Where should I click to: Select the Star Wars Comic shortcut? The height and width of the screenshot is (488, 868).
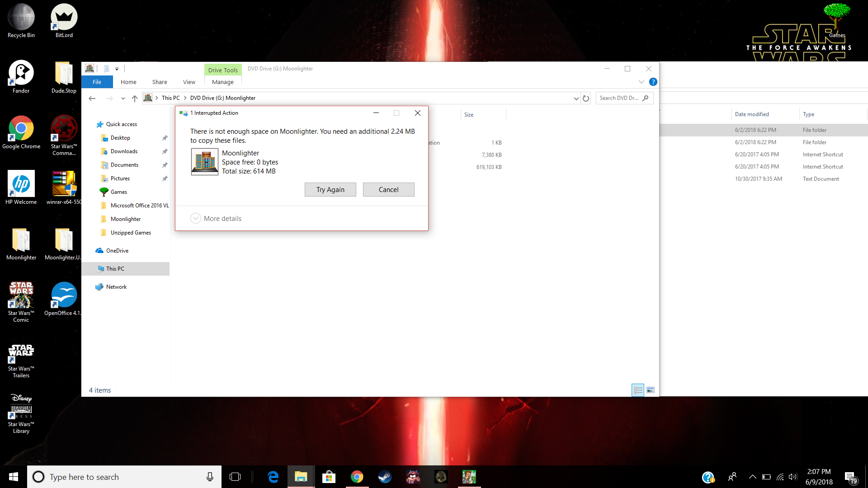[x=21, y=302]
